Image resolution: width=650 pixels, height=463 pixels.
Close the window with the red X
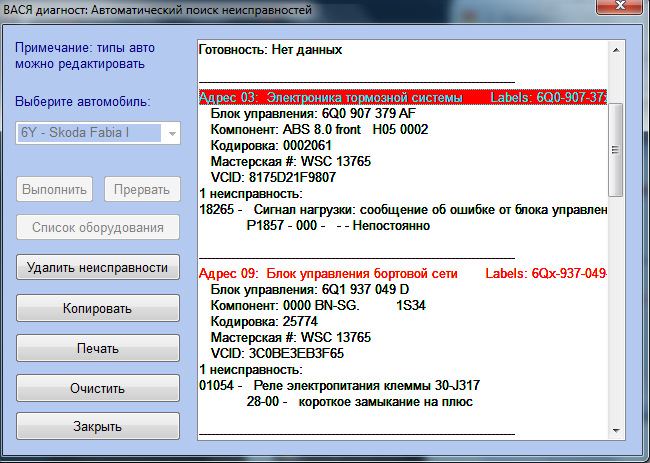pos(621,6)
